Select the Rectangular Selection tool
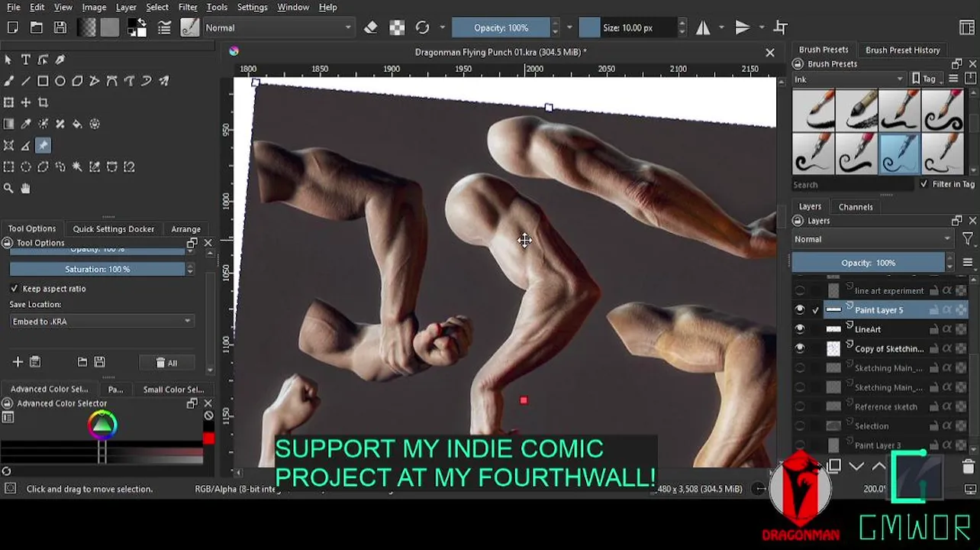 click(x=8, y=167)
